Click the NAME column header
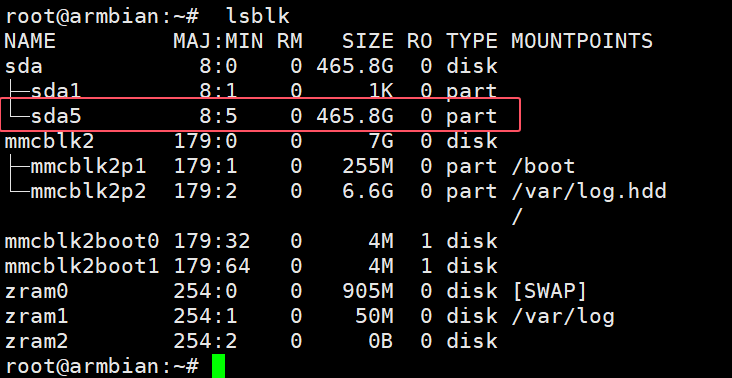 (x=30, y=42)
